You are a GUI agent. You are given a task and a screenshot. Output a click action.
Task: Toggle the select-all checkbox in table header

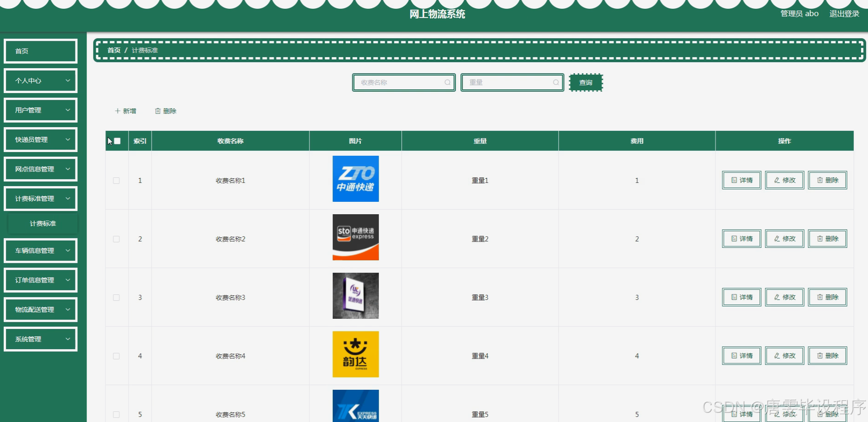(117, 141)
